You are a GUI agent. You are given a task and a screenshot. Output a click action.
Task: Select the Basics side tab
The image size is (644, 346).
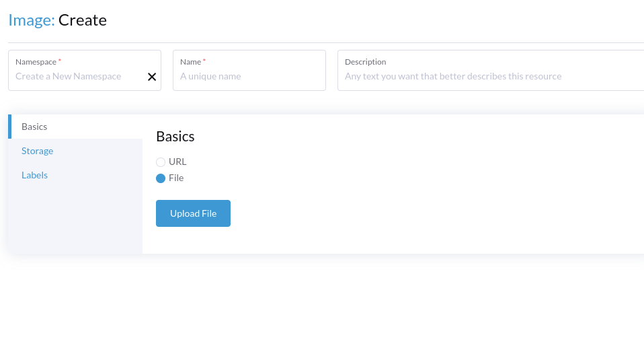34,127
